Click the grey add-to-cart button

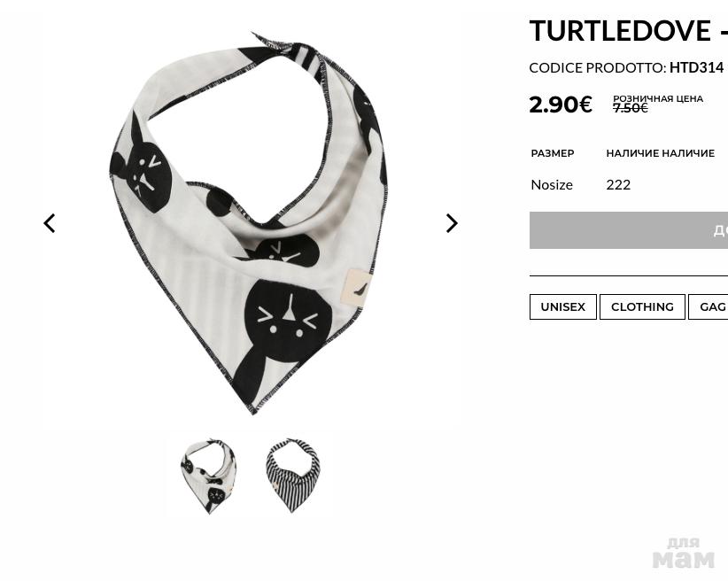[629, 230]
